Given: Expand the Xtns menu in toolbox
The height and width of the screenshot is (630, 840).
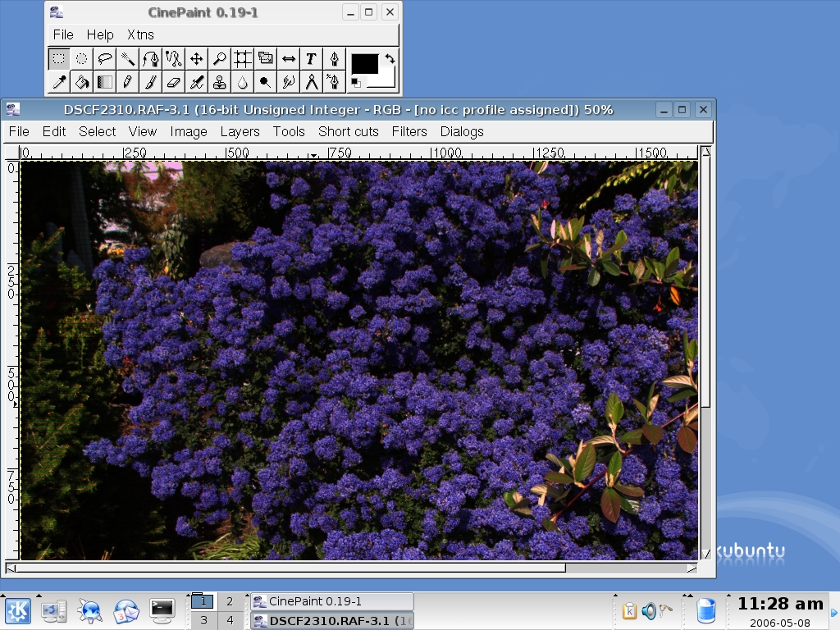Looking at the screenshot, I should coord(140,34).
